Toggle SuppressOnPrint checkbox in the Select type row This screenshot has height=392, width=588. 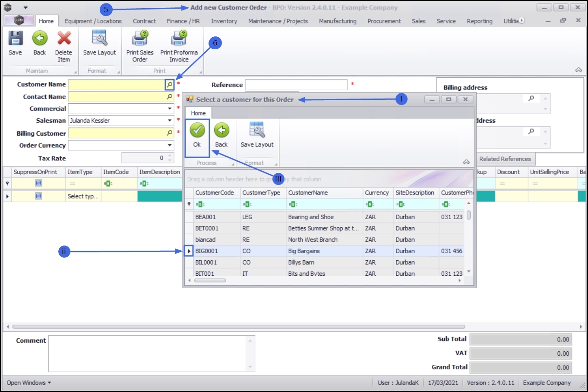[x=38, y=196]
